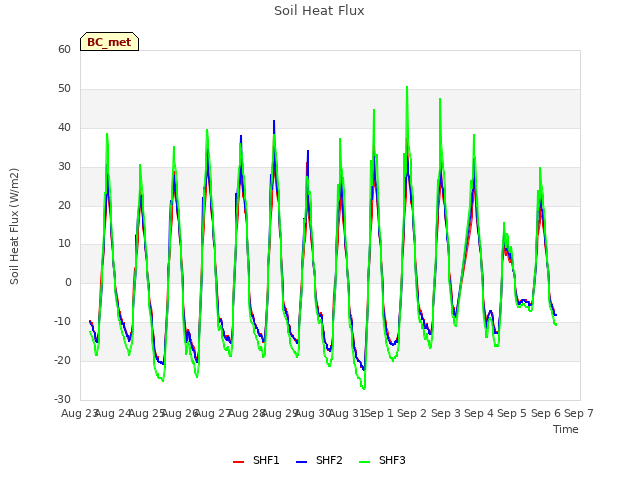The width and height of the screenshot is (640, 480).
Task: Click the Sep 4 x-axis date label
Action: pyautogui.click(x=479, y=413)
